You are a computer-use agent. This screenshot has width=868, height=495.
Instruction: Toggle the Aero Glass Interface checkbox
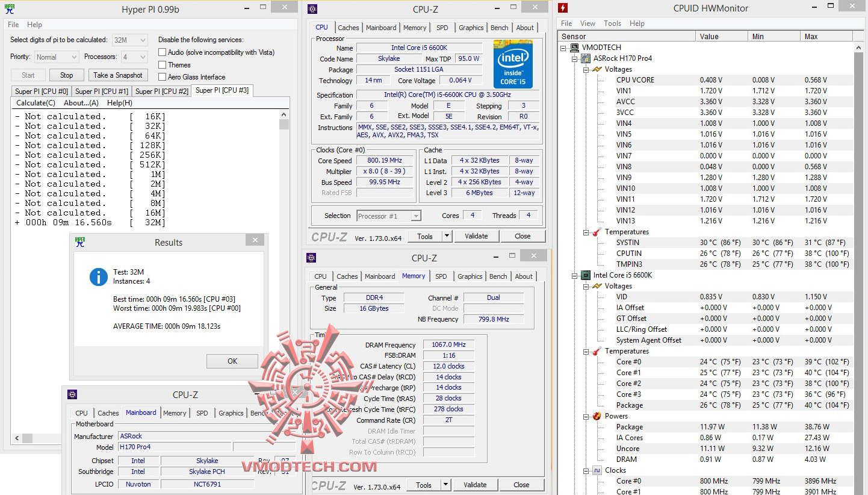162,76
